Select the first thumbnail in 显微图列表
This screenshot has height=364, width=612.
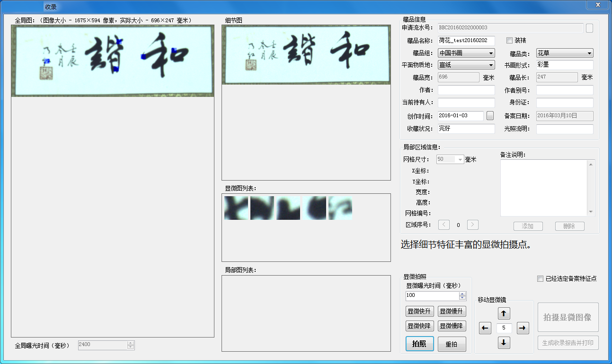[x=236, y=208]
